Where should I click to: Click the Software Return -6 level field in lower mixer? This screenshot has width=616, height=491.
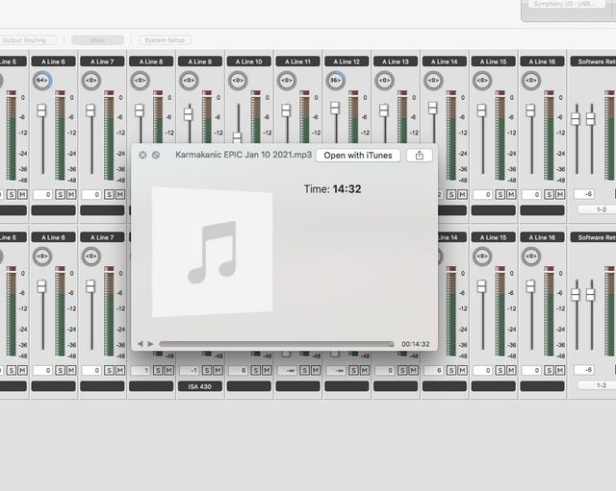584,370
